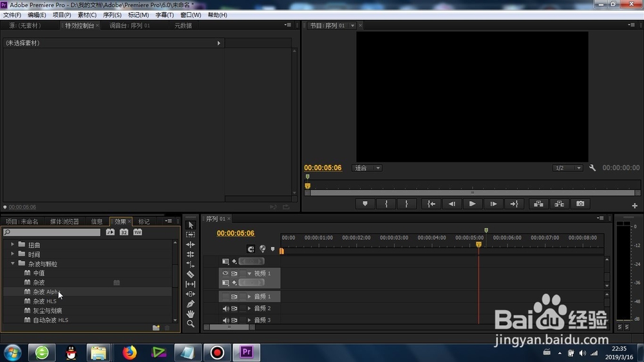The image size is (644, 362).
Task: Toggle sync lock for 音频 2 track
Action: [x=234, y=308]
